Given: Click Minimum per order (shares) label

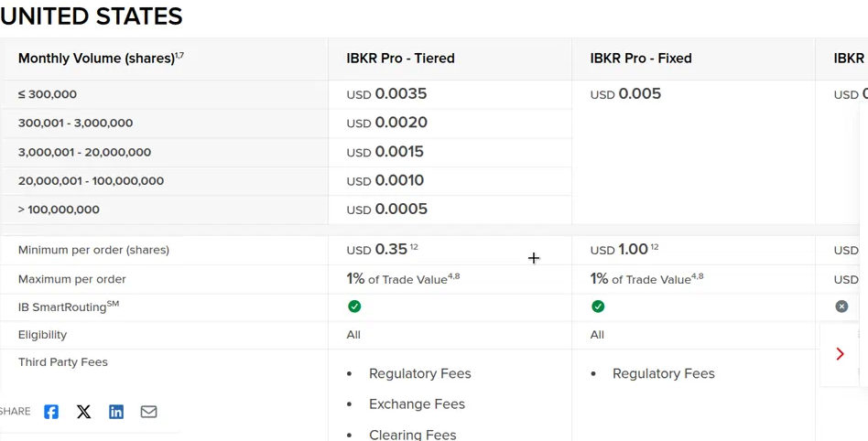Looking at the screenshot, I should coord(93,250).
